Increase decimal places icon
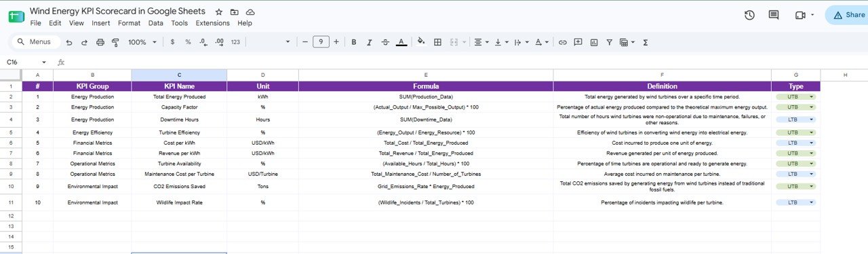This screenshot has width=868, height=254. point(219,42)
